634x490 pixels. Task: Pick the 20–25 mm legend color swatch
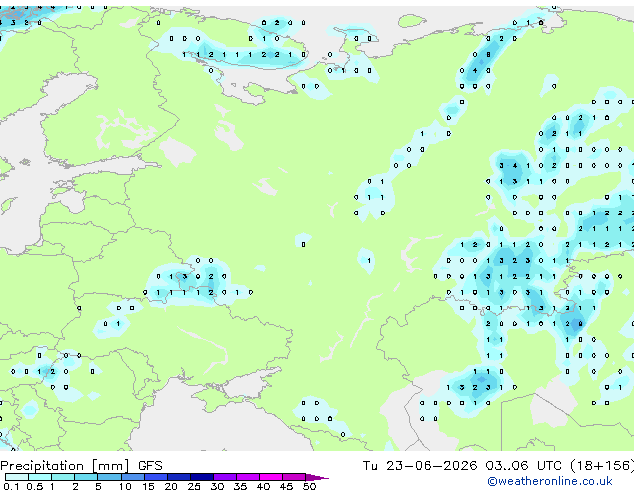click(179, 477)
